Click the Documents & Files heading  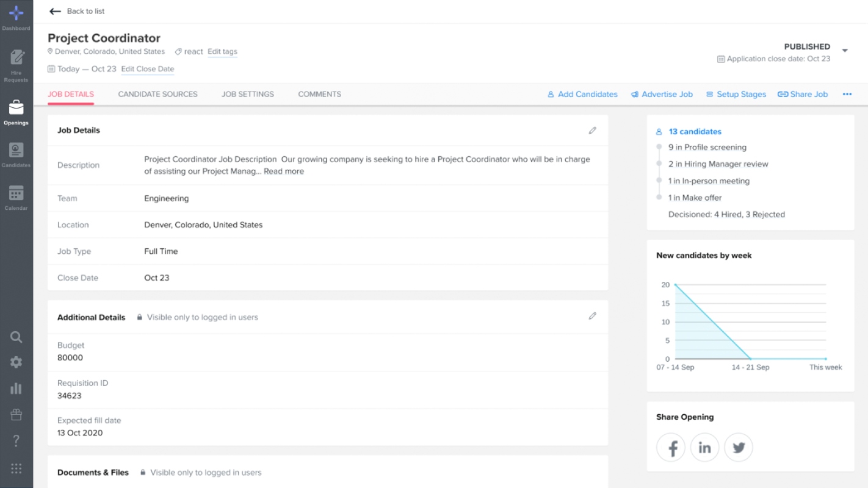[93, 473]
